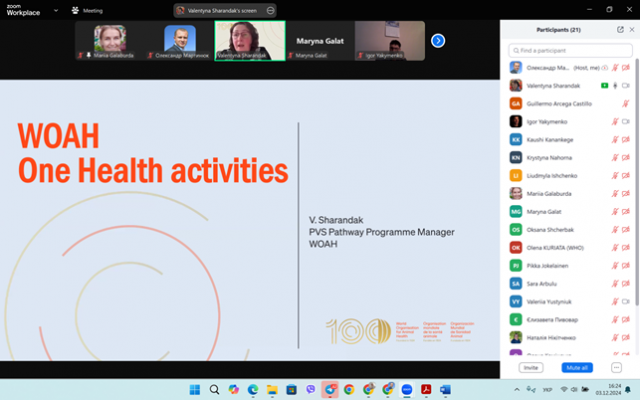Click Mariia Galaburda's camera-off icon

625,193
